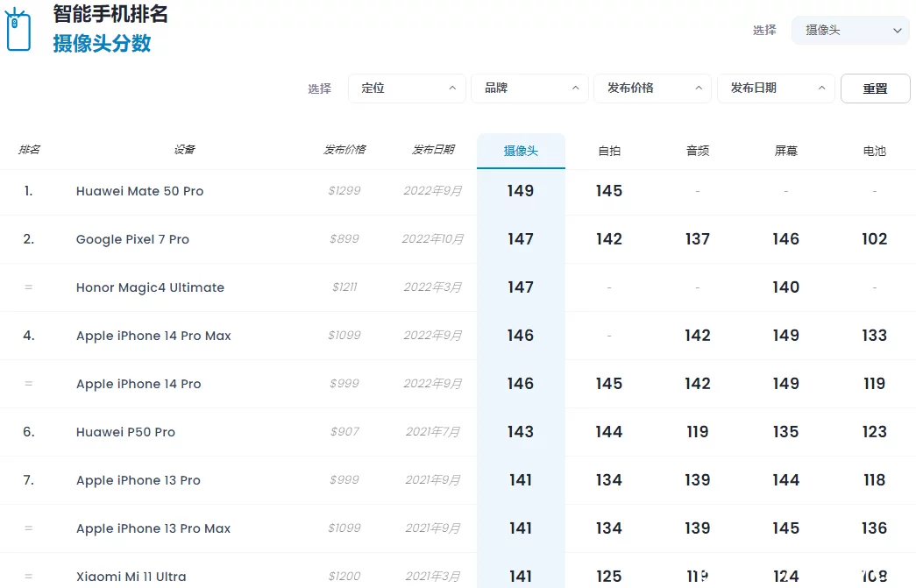Click the $1211 price of Honor Magic4 Ultimate

point(344,287)
